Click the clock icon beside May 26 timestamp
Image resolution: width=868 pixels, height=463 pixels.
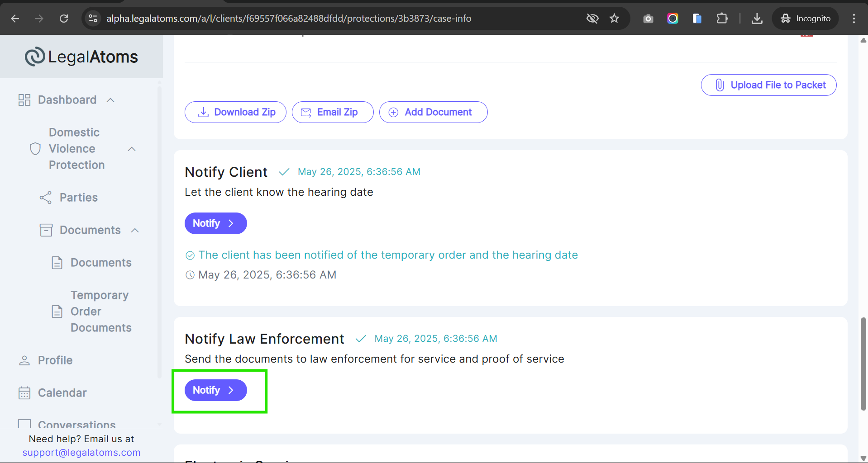(190, 275)
